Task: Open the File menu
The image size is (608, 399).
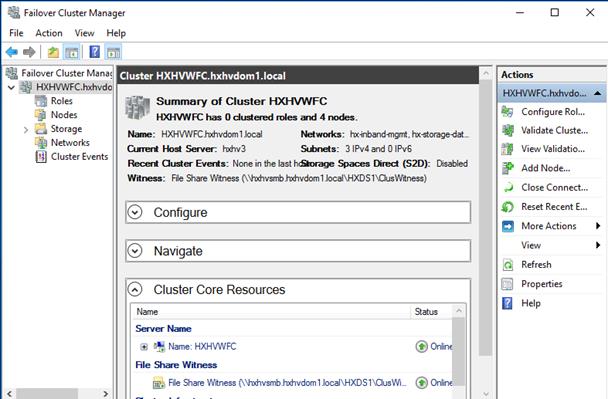Action: tap(16, 33)
